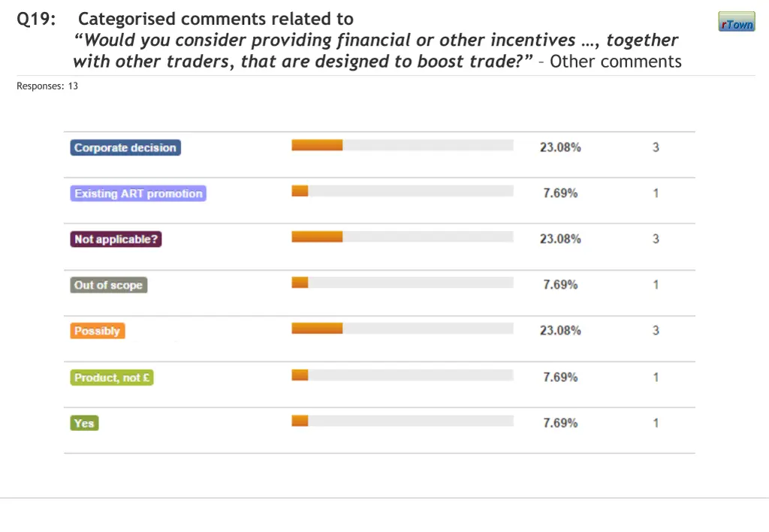Screen dimensions: 769x532
Task: Click the Product, not £ tag
Action: pos(112,377)
